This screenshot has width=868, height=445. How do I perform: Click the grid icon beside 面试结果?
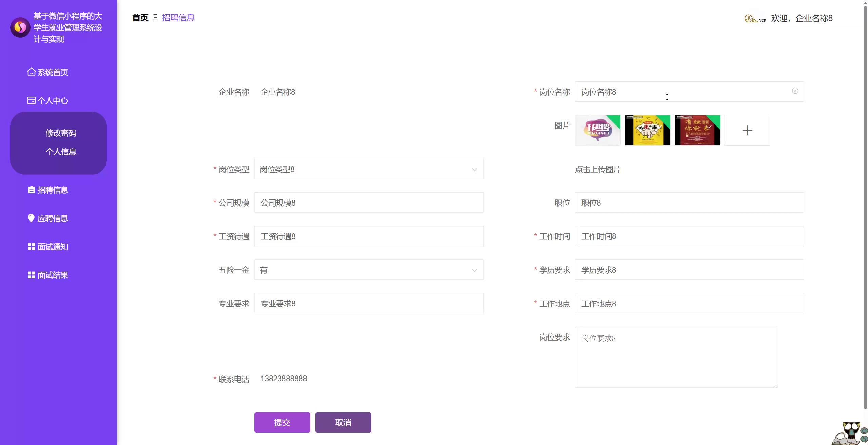tap(31, 275)
